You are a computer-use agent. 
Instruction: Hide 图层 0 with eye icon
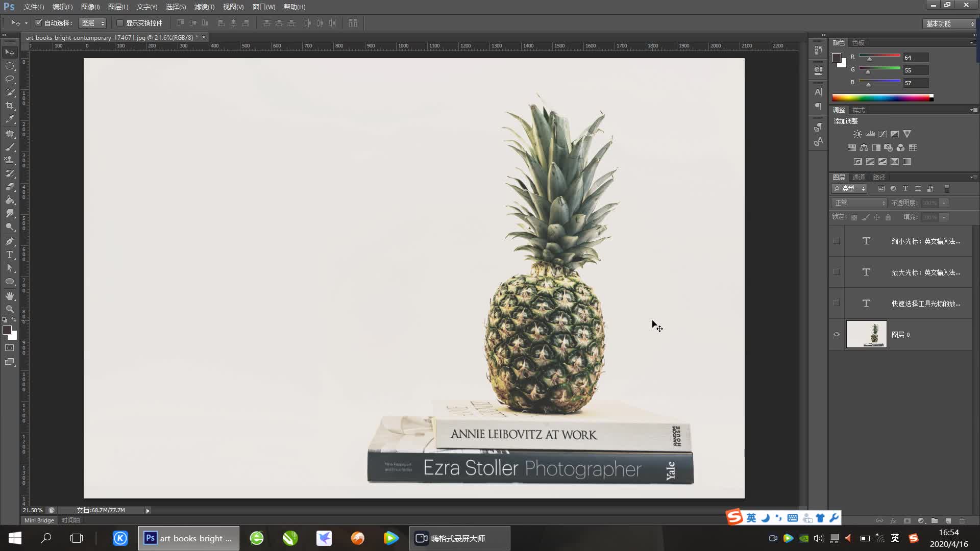836,335
